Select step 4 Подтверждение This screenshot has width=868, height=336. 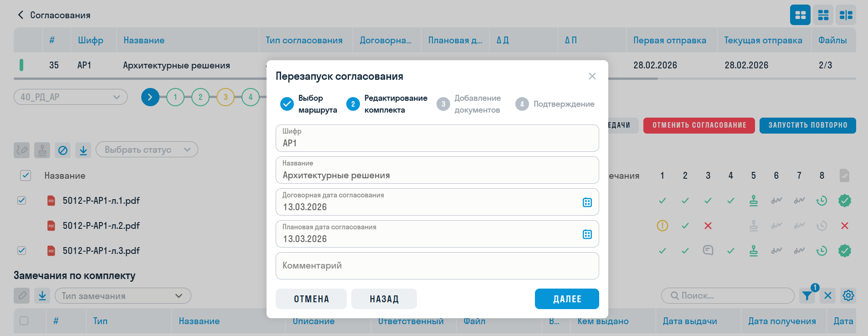(x=555, y=104)
